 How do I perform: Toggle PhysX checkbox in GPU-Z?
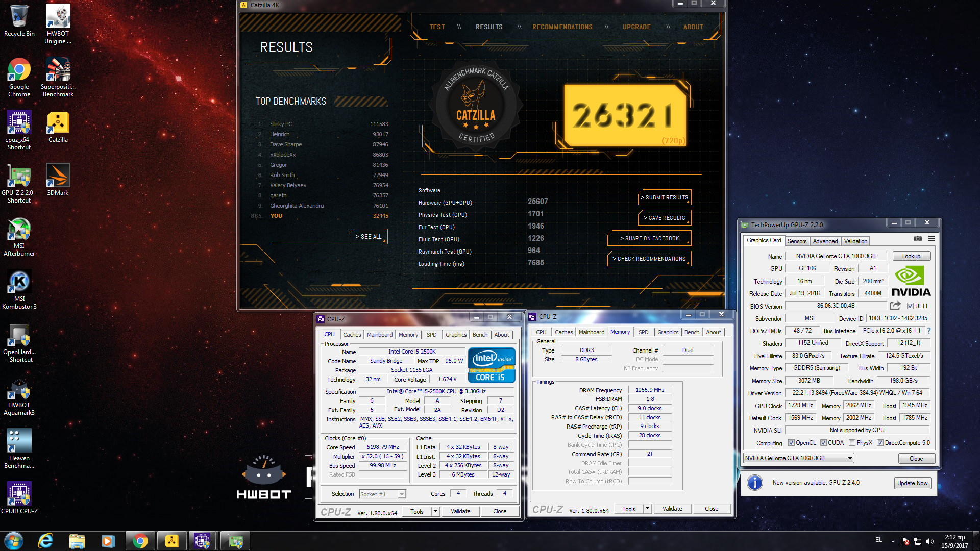pos(852,443)
